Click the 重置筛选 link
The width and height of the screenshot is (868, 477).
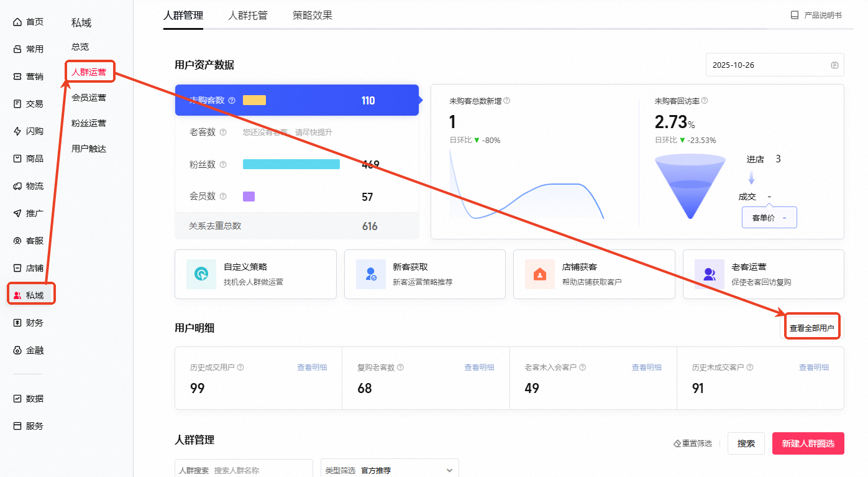coord(693,443)
